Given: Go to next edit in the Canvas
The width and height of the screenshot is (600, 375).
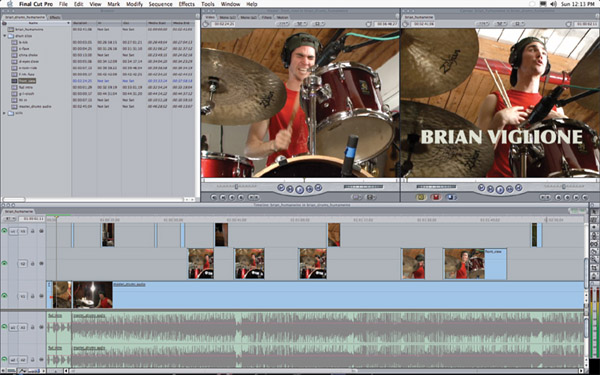Looking at the screenshot, I should click(518, 188).
